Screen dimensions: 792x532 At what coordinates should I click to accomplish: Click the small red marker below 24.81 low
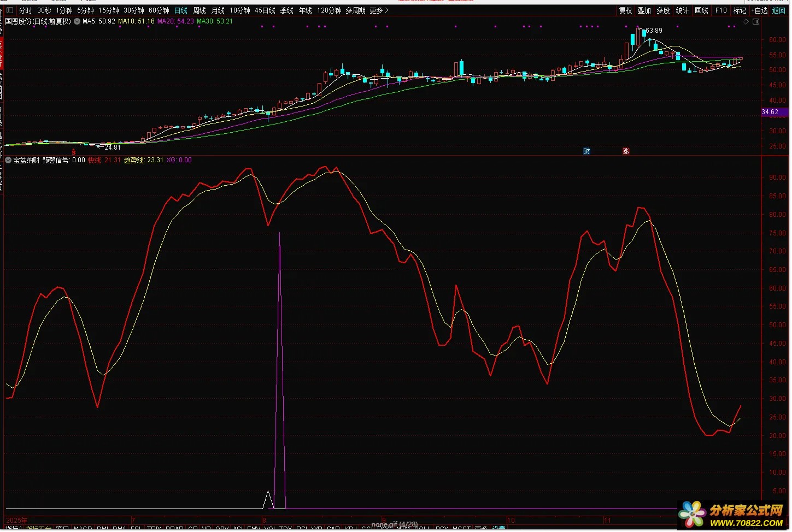coord(74,152)
